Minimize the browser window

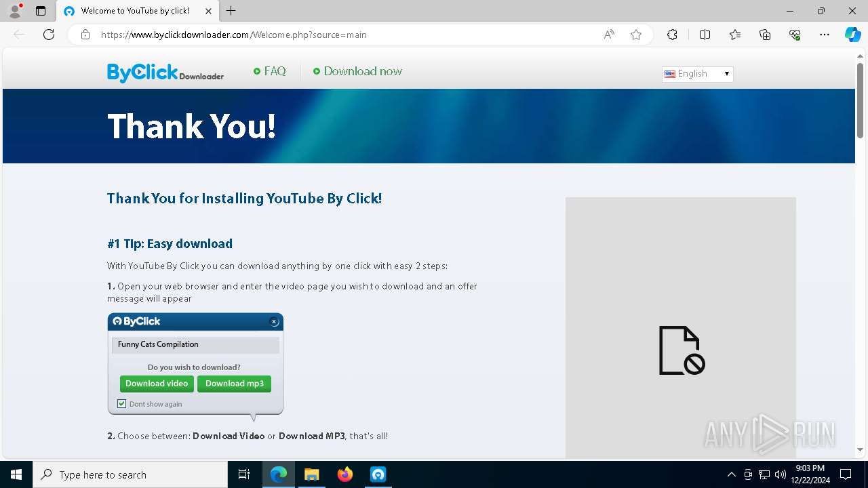[790, 11]
